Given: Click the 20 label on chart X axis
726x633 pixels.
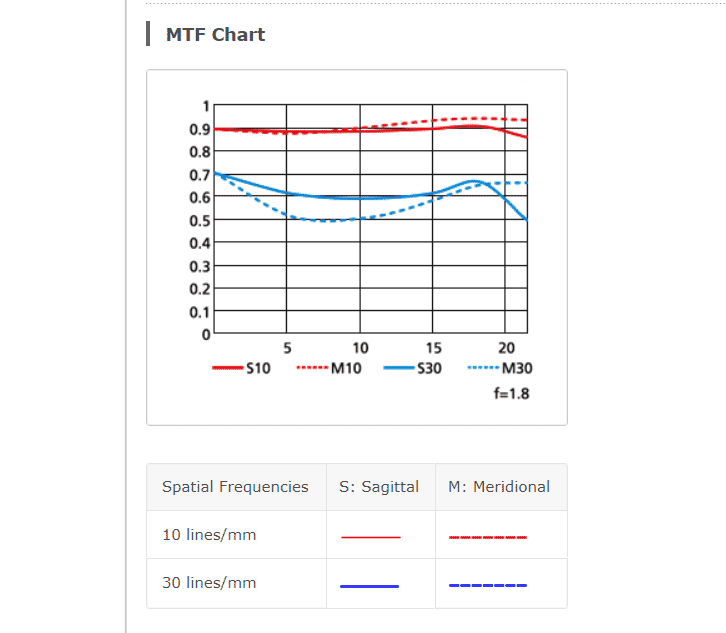Looking at the screenshot, I should (x=506, y=348).
